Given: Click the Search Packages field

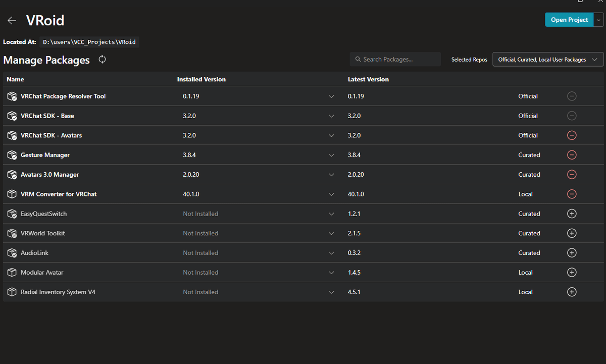Looking at the screenshot, I should [395, 59].
